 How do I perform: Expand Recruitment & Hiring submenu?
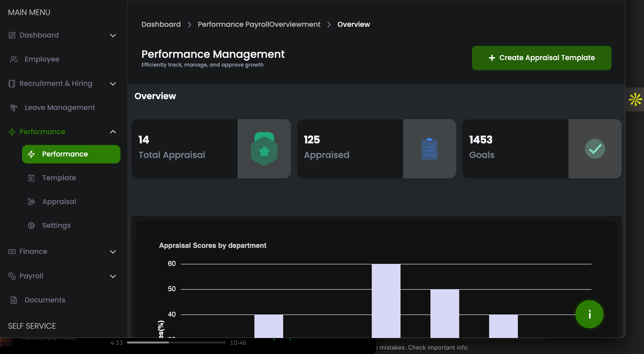point(113,84)
